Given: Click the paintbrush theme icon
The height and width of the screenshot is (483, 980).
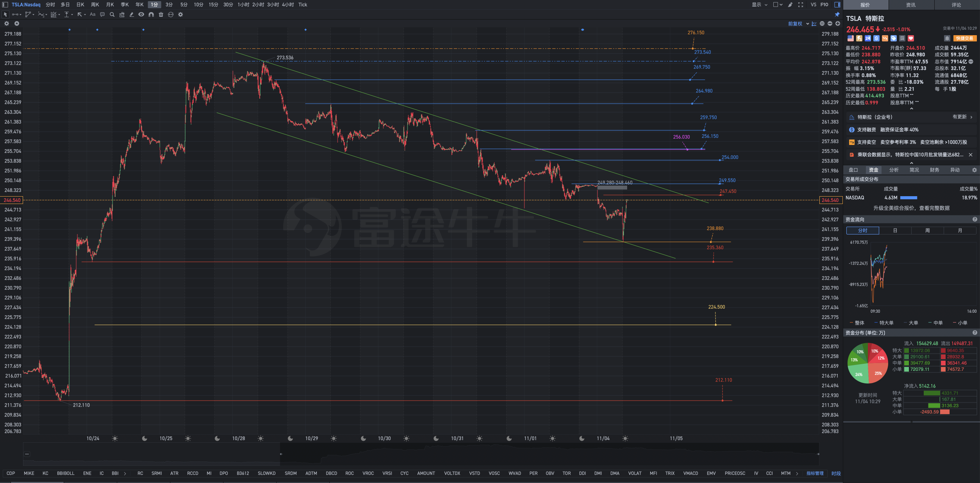Looking at the screenshot, I should pyautogui.click(x=790, y=5).
